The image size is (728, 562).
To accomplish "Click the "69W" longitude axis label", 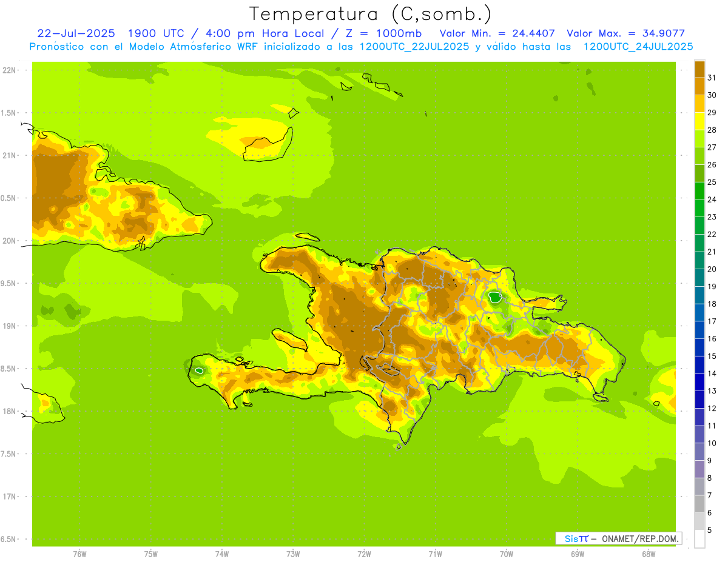I will click(578, 554).
